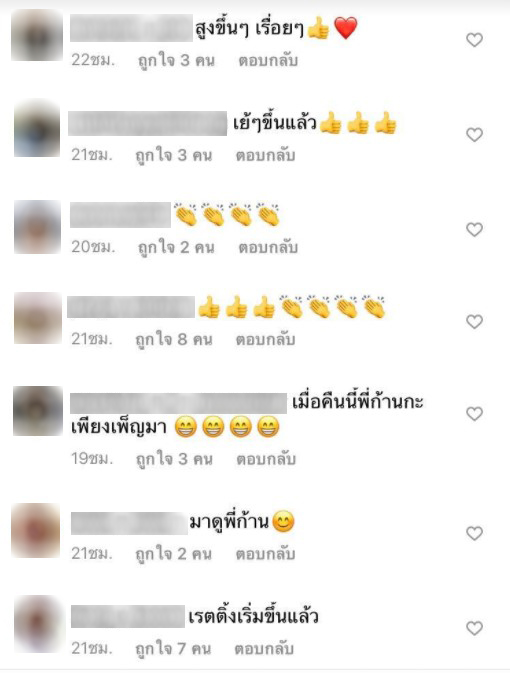
Task: Tap the heart next to the "มาดูพี่ก้าน" comment
Action: tap(474, 533)
